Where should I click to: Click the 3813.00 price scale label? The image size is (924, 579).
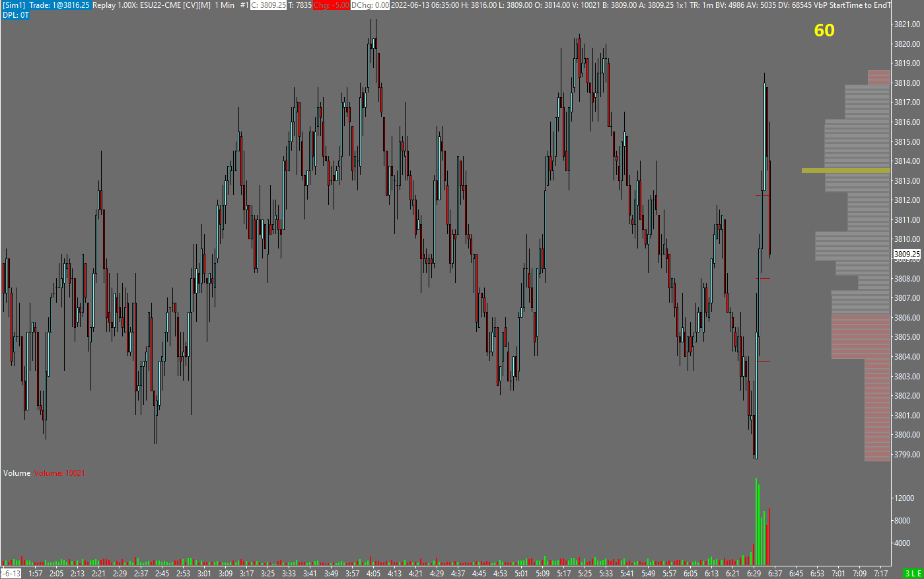907,181
